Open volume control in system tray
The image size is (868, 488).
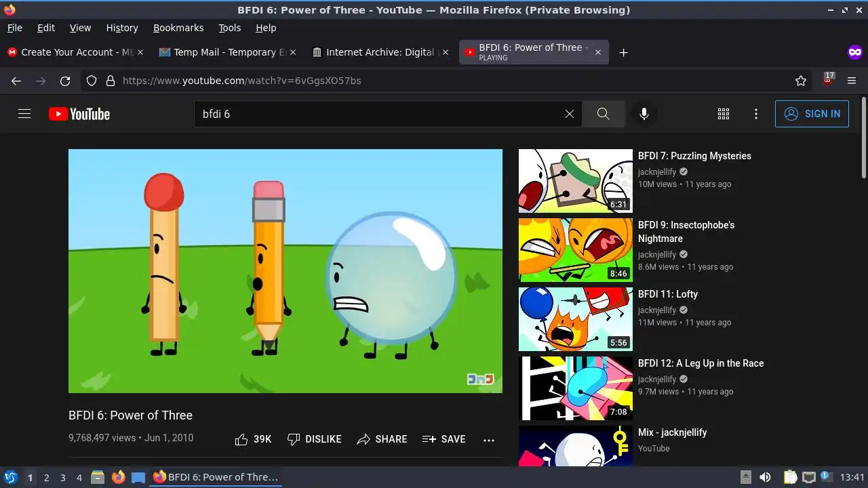[x=765, y=477]
